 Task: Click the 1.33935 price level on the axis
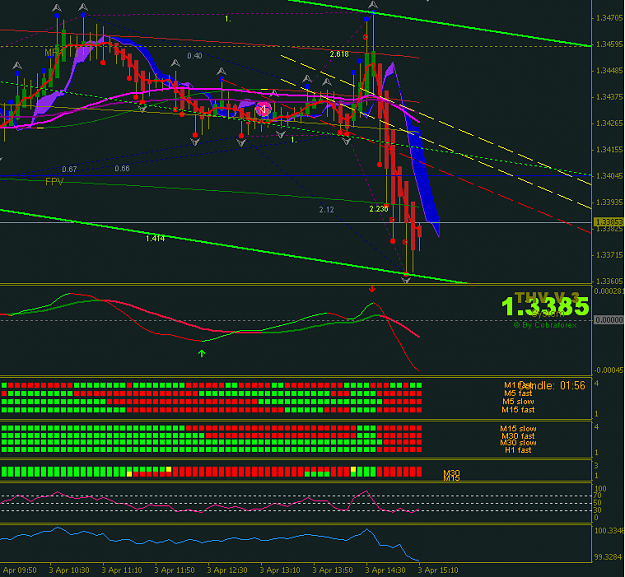pyautogui.click(x=609, y=202)
